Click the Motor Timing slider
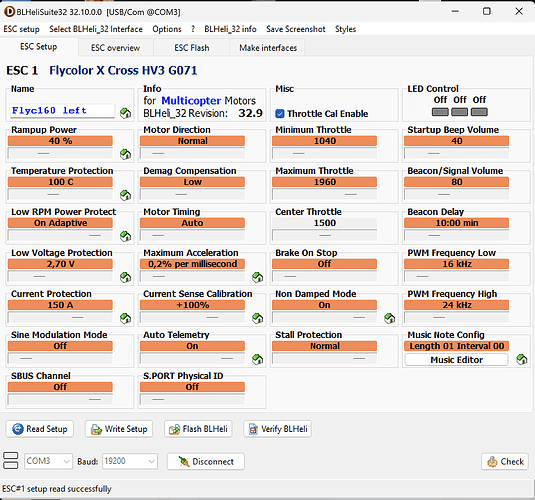The width and height of the screenshot is (535, 500). [x=192, y=235]
